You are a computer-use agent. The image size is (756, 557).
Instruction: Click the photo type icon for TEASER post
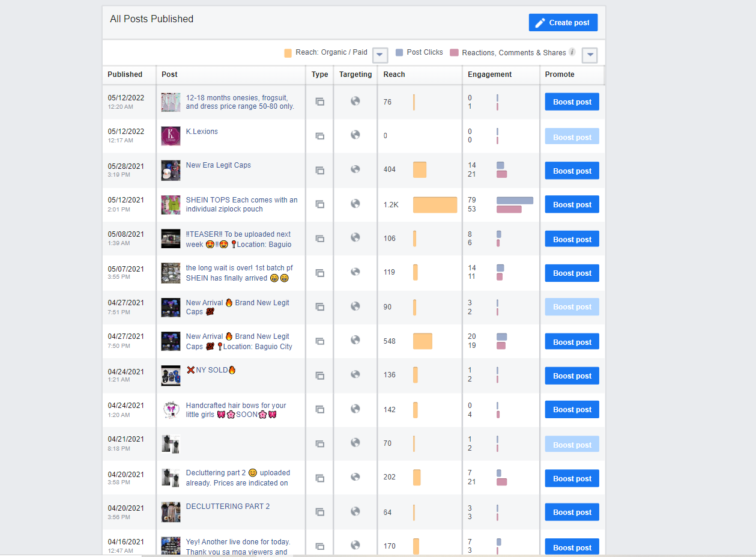320,239
